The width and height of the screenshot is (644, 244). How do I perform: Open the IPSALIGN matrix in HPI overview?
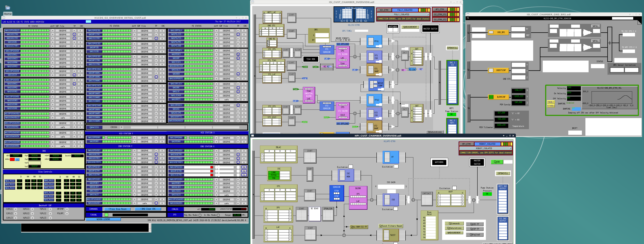(328, 214)
